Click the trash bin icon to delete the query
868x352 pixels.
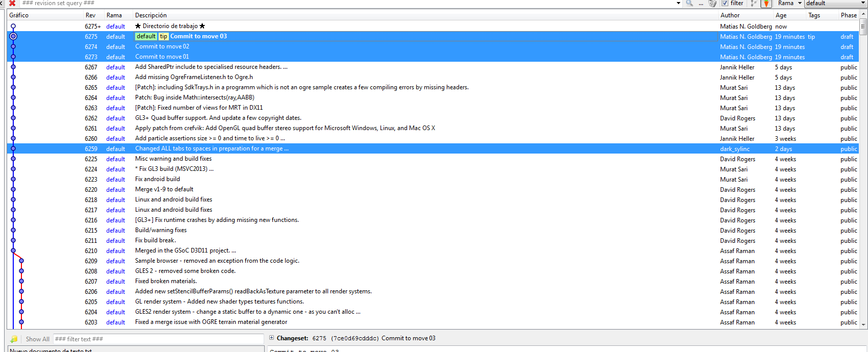[x=712, y=3]
